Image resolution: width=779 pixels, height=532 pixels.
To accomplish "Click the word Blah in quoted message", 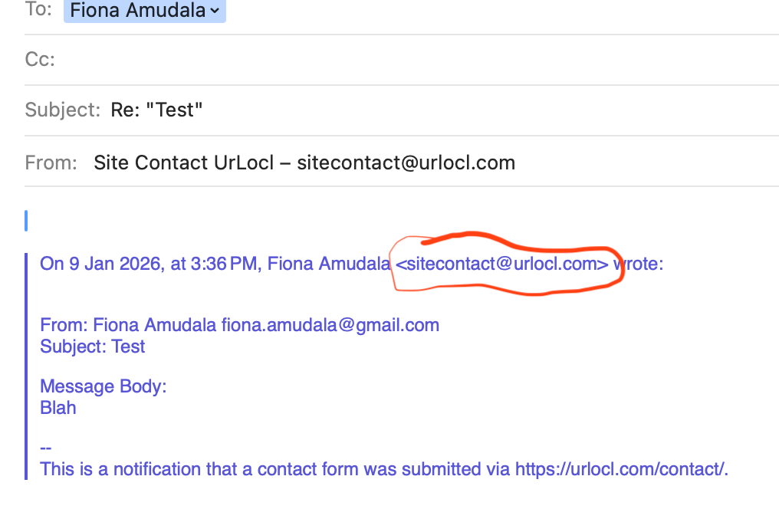I will pyautogui.click(x=58, y=408).
